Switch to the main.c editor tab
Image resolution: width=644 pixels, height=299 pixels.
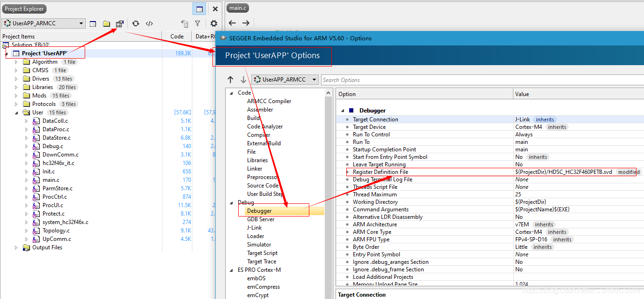point(238,8)
